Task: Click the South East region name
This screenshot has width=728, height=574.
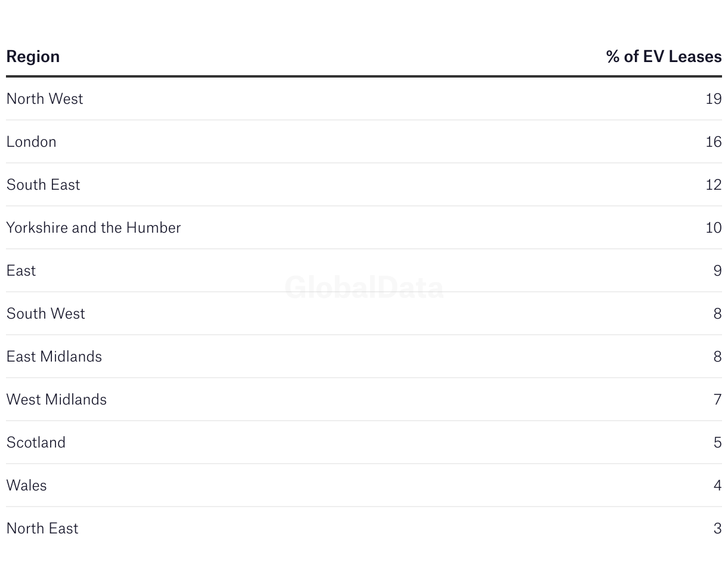Action: coord(43,184)
